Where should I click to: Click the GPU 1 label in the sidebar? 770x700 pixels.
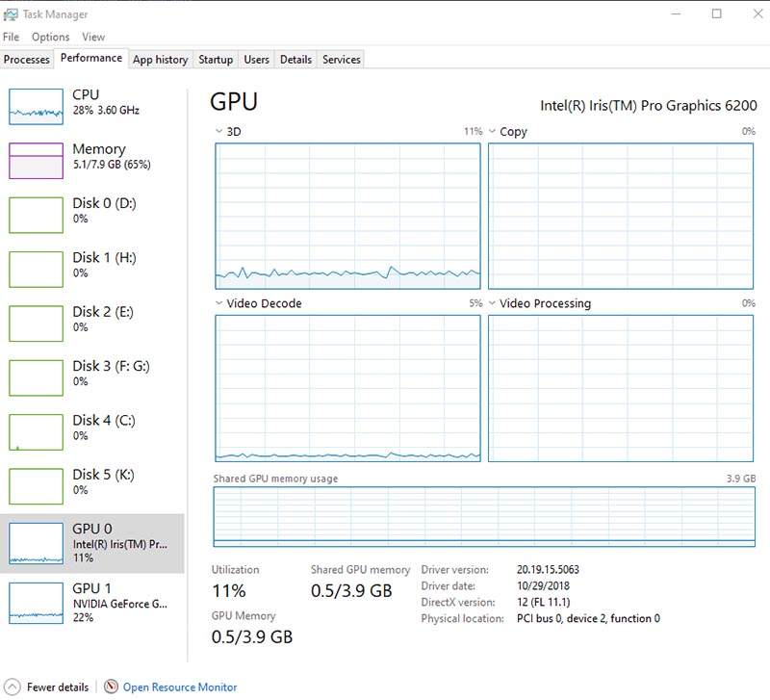91,588
